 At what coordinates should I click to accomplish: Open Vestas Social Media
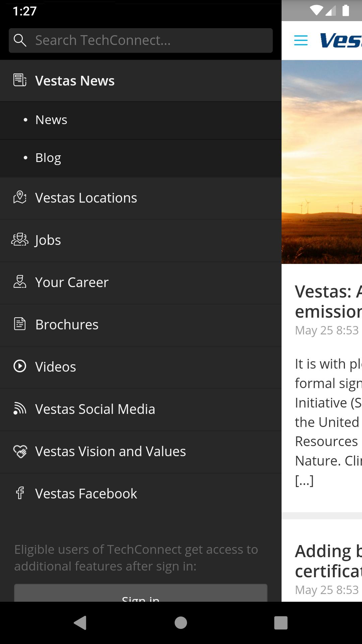click(x=141, y=410)
